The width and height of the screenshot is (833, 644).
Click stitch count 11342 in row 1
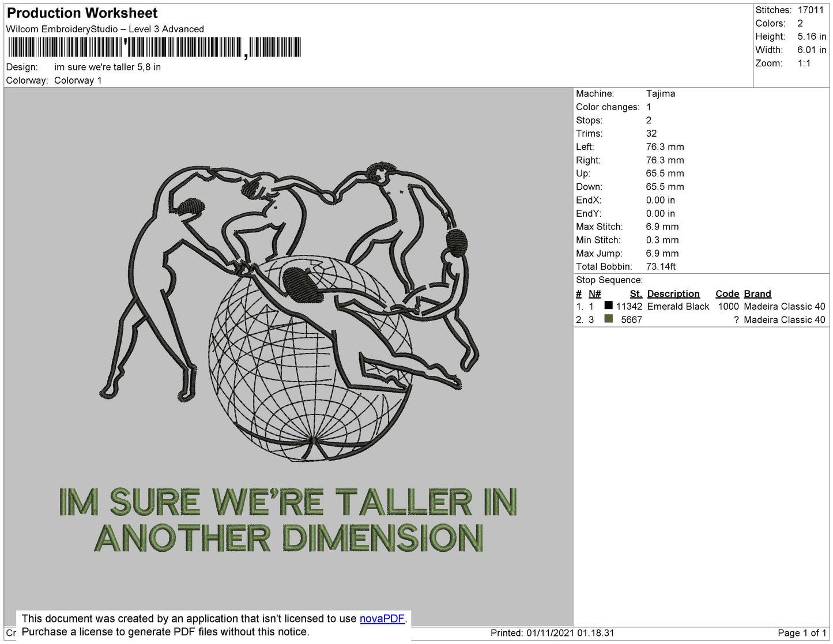629,307
